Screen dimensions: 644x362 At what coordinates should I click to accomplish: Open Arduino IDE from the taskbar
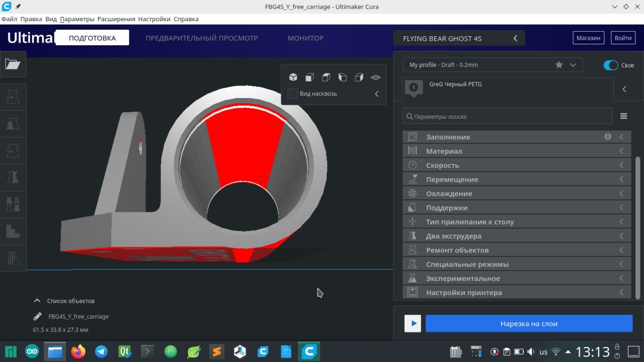pos(32,351)
